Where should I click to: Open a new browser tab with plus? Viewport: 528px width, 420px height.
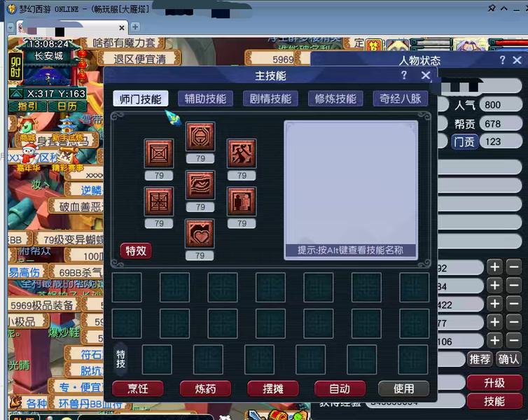tap(135, 27)
